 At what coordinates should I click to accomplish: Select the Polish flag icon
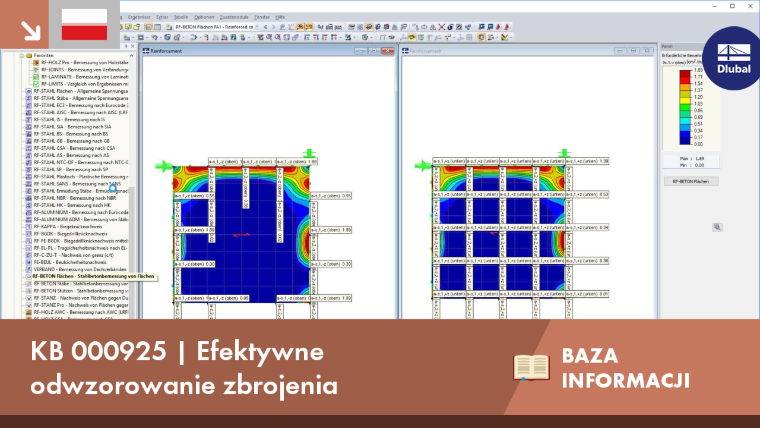84,24
